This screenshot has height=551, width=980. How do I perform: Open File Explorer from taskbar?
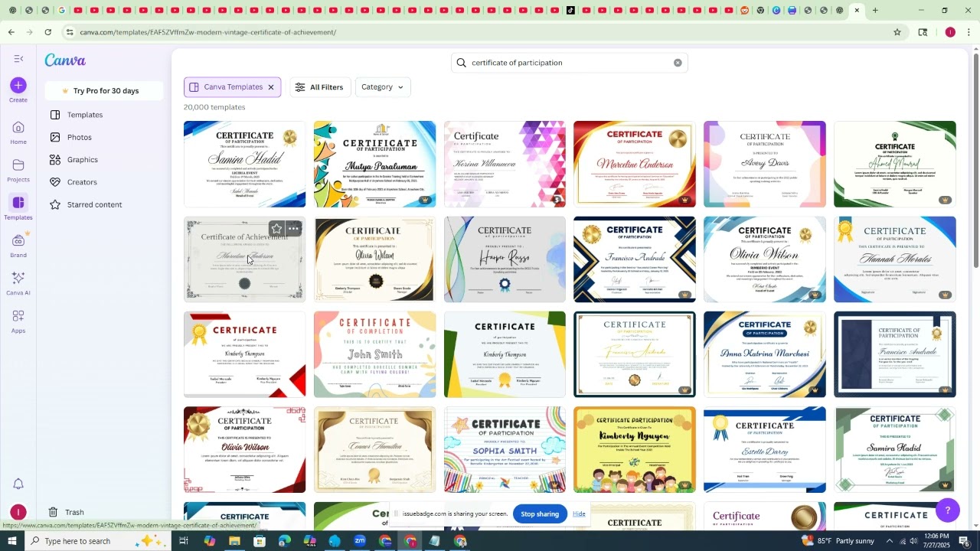[234, 541]
